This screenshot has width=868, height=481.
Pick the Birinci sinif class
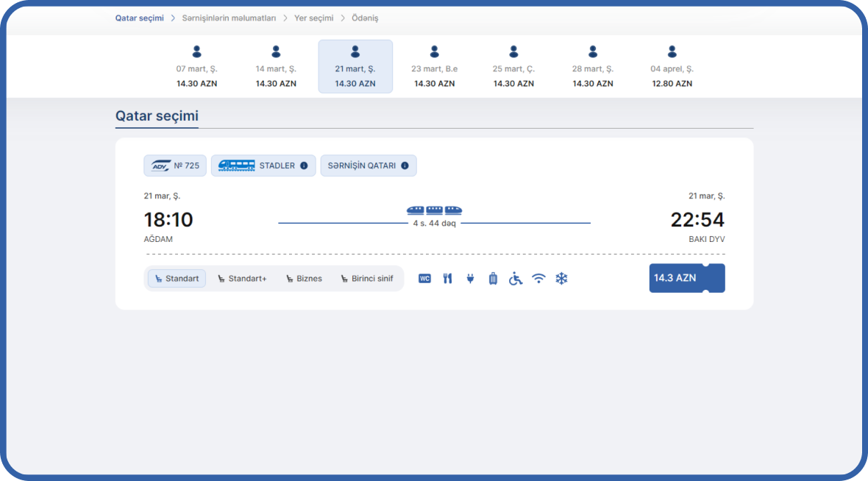pyautogui.click(x=366, y=279)
